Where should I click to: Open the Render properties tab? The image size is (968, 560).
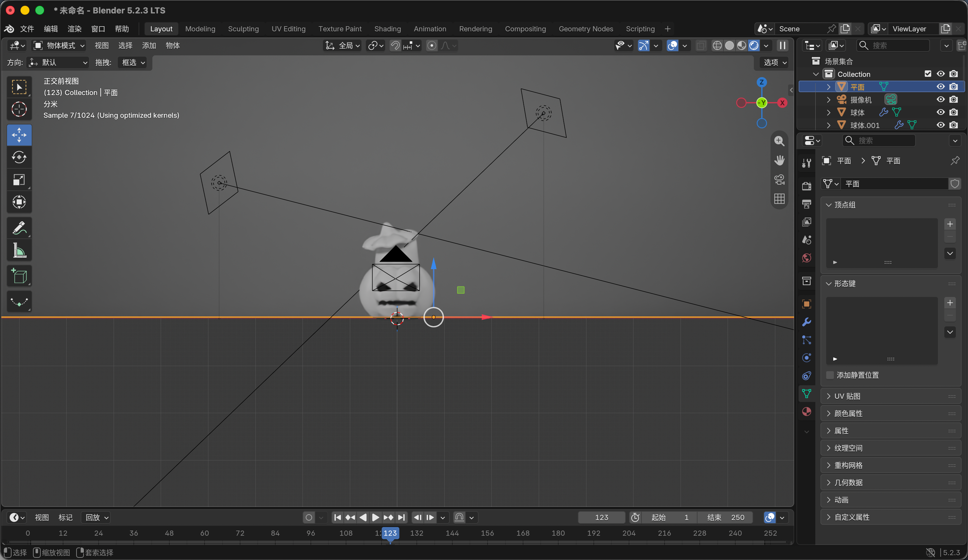(x=807, y=186)
